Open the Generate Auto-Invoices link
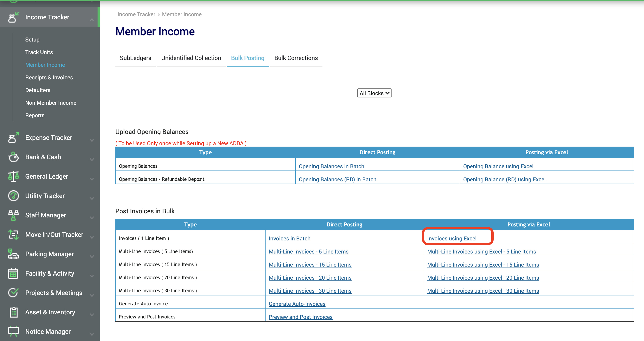The image size is (644, 341). (297, 304)
